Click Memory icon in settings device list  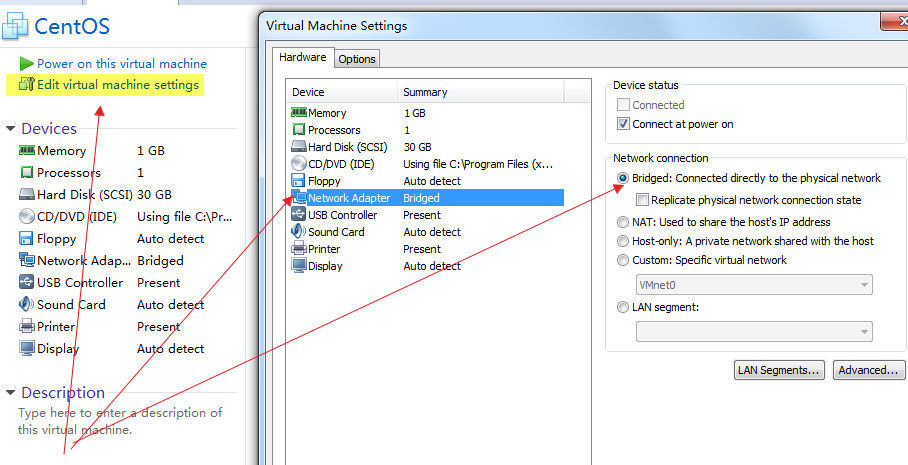299,113
